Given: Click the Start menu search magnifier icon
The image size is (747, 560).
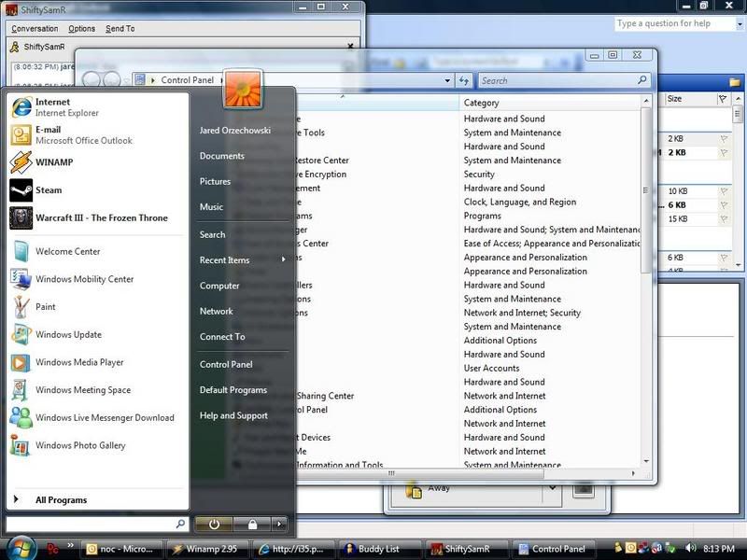Looking at the screenshot, I should click(180, 524).
